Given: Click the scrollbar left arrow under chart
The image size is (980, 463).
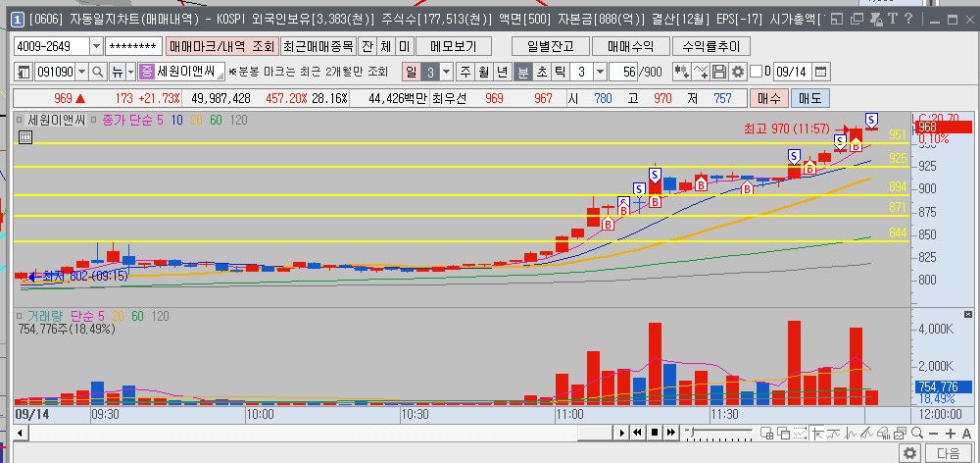Looking at the screenshot, I should coord(21,433).
